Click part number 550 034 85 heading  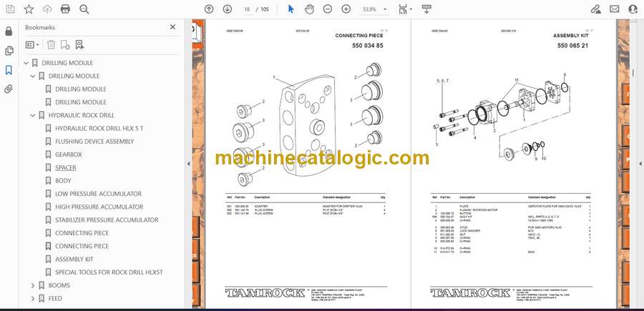368,46
